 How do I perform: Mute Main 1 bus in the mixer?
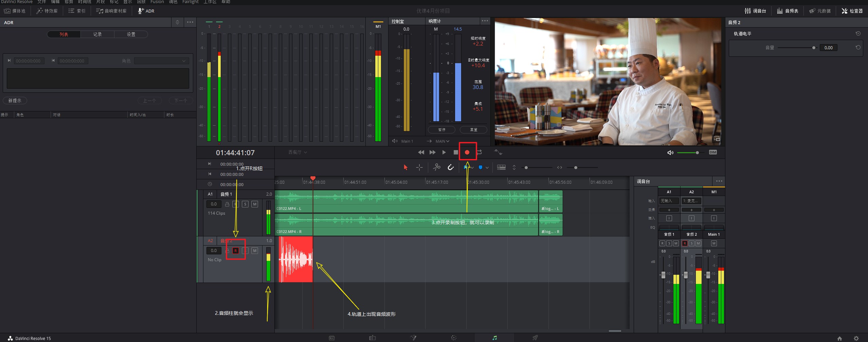pos(714,243)
